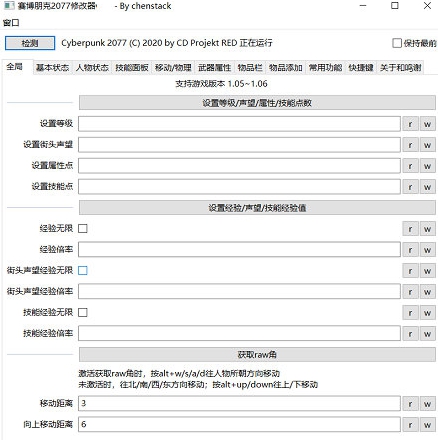Select the 技能面板 tab
438x440 pixels.
(x=132, y=68)
